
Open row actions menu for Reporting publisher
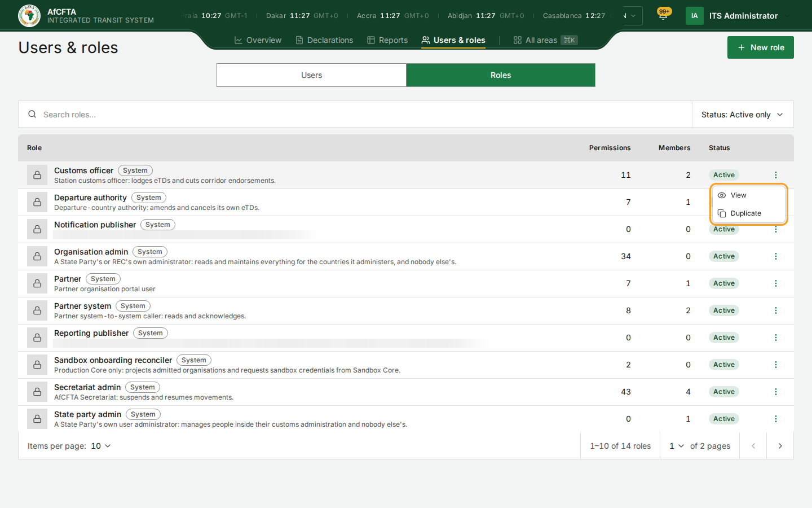(x=776, y=338)
